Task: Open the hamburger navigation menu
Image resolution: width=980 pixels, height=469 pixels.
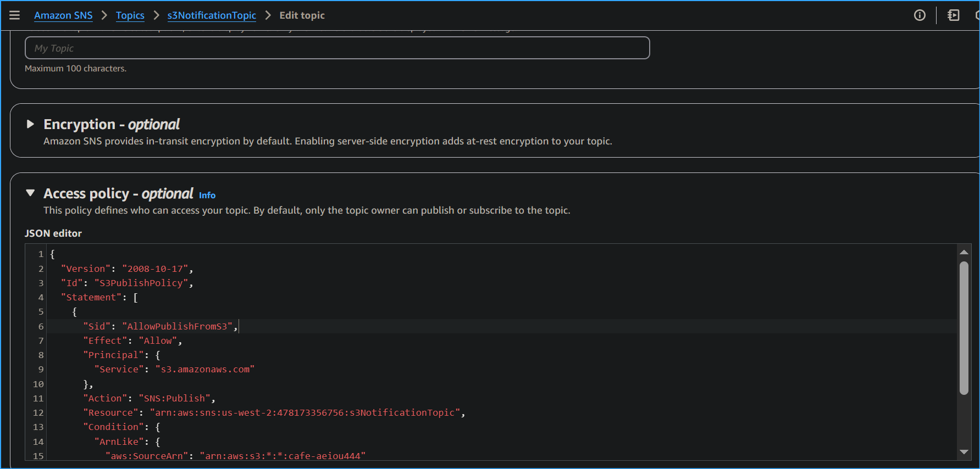Action: (15, 15)
